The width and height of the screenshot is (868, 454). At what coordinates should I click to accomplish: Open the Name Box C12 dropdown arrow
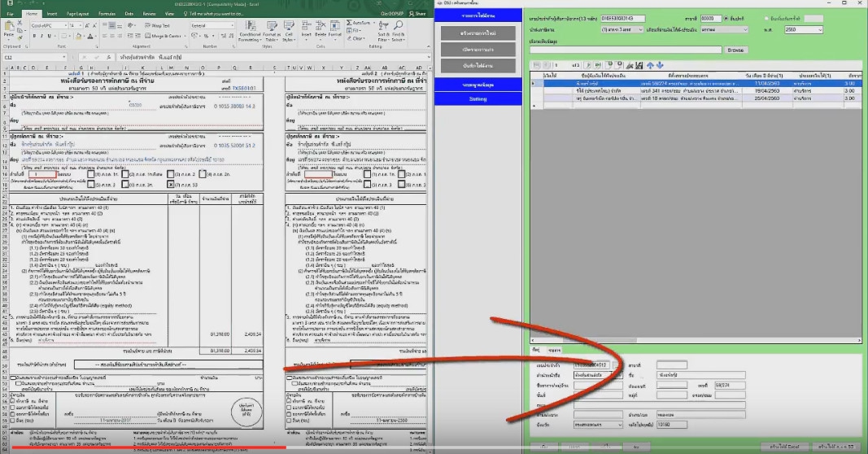click(x=64, y=57)
